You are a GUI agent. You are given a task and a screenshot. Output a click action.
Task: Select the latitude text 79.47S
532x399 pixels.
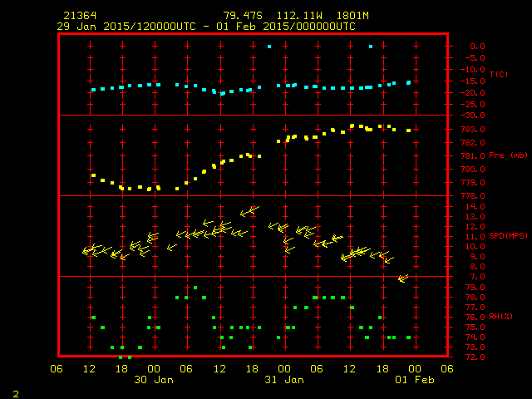(243, 16)
